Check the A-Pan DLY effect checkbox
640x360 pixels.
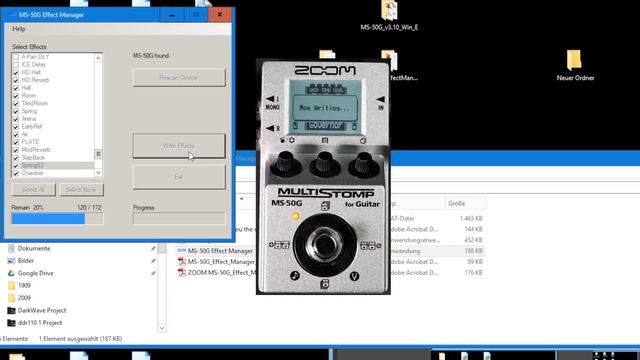[x=16, y=57]
